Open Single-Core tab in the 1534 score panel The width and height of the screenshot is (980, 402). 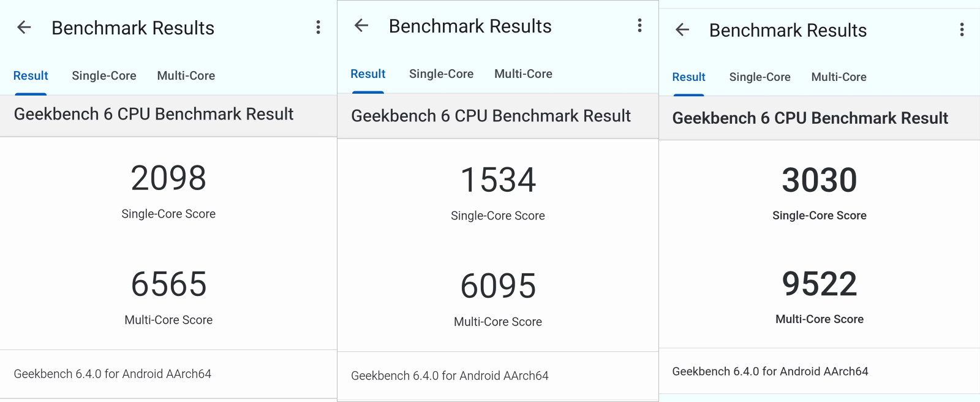coord(441,74)
